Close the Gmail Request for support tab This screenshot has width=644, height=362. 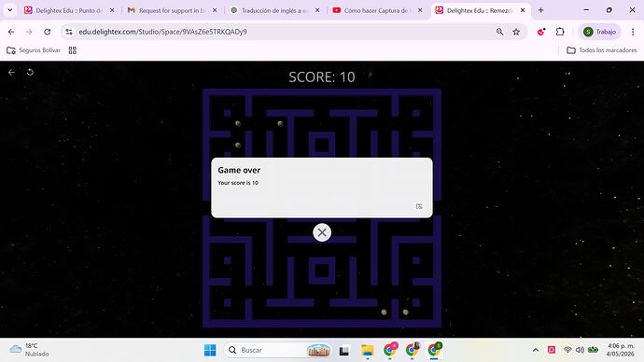[x=215, y=10]
